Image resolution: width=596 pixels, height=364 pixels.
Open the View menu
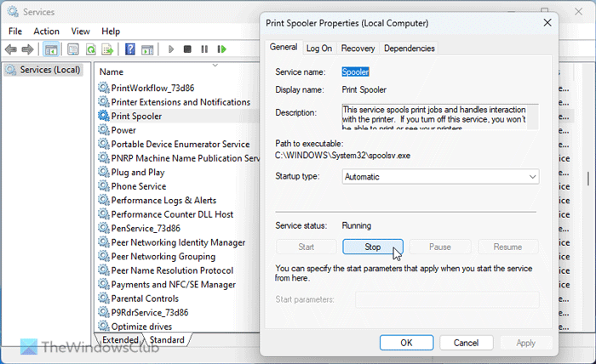(81, 31)
